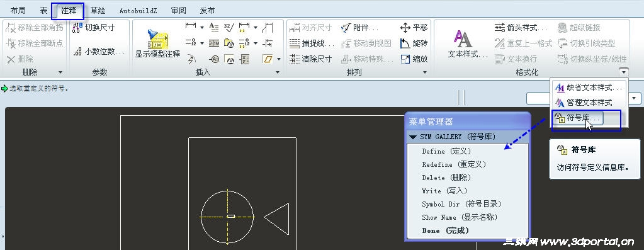Open 文本样式 large button
The width and height of the screenshot is (644, 250).
click(x=468, y=43)
